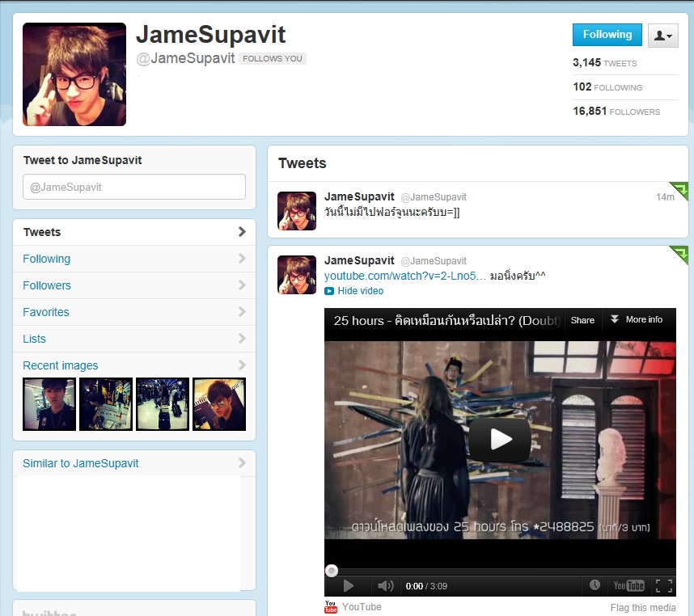694x616 pixels.
Task: View the 102 following count
Action: (607, 87)
